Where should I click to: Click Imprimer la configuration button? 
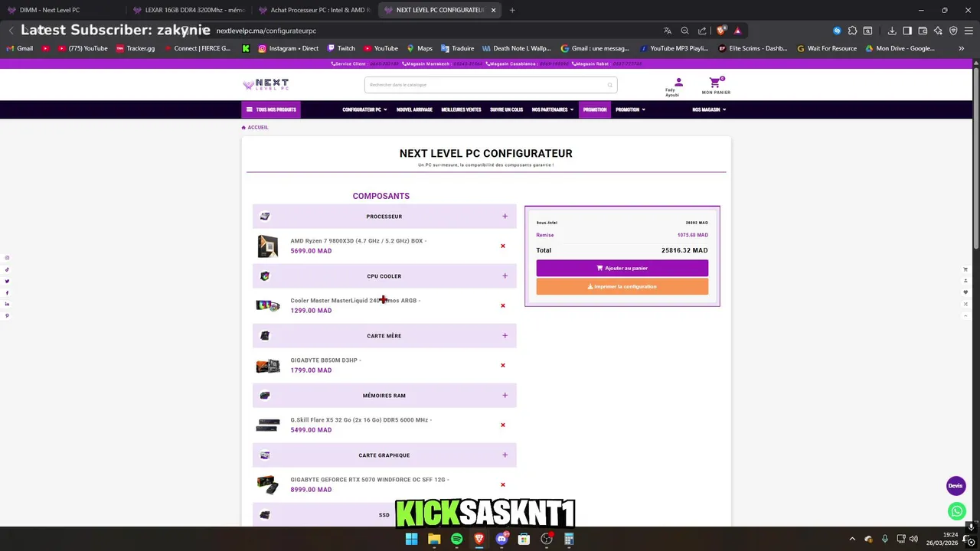[x=622, y=286]
